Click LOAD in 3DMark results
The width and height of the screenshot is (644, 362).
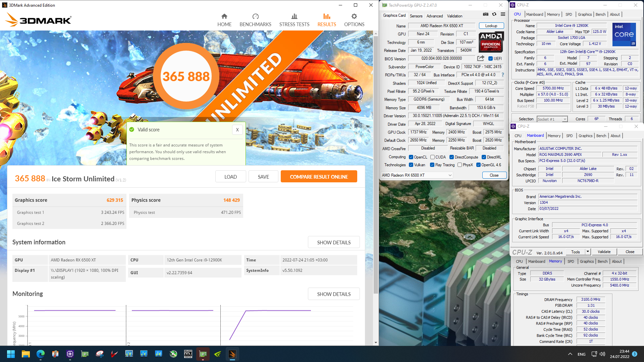click(230, 177)
